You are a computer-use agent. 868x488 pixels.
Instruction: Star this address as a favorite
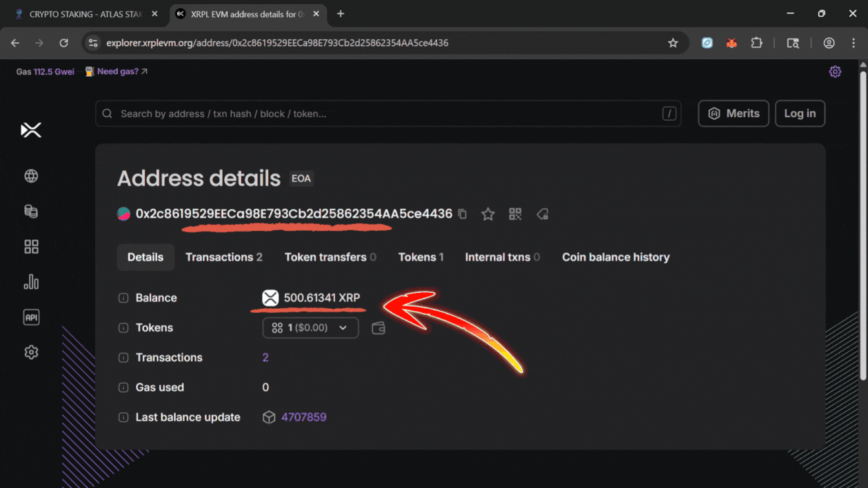pyautogui.click(x=487, y=214)
